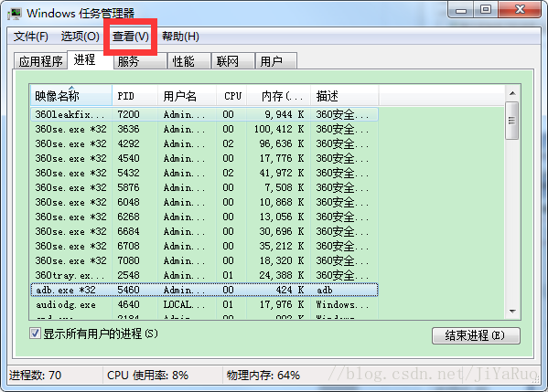Click memory value 96,636 K

[x=282, y=143]
